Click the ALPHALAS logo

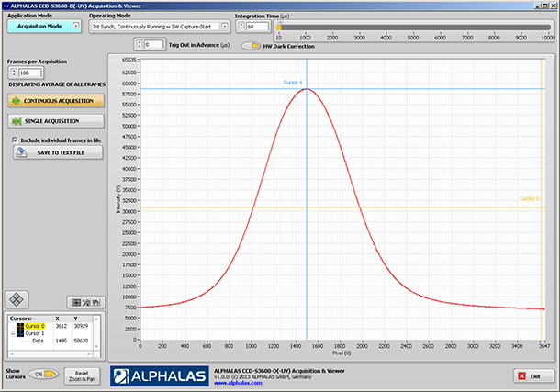[x=157, y=376]
